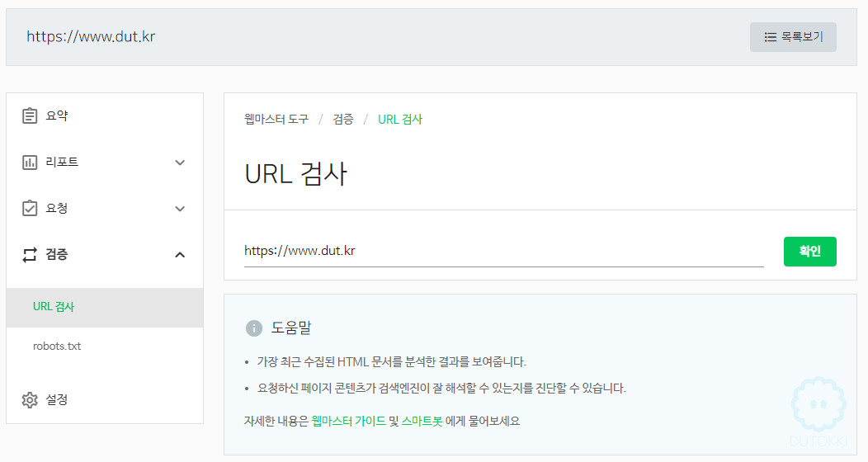
Task: Open the 설정 sidebar menu
Action: coord(105,399)
